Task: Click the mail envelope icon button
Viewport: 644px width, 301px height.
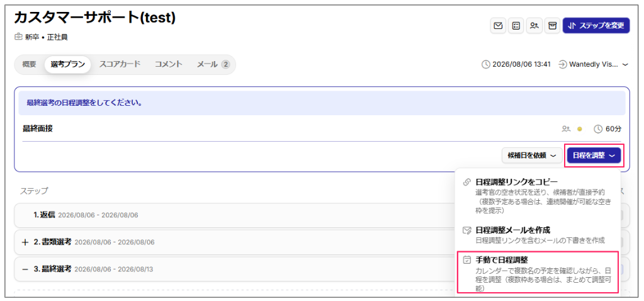Action: tap(498, 25)
